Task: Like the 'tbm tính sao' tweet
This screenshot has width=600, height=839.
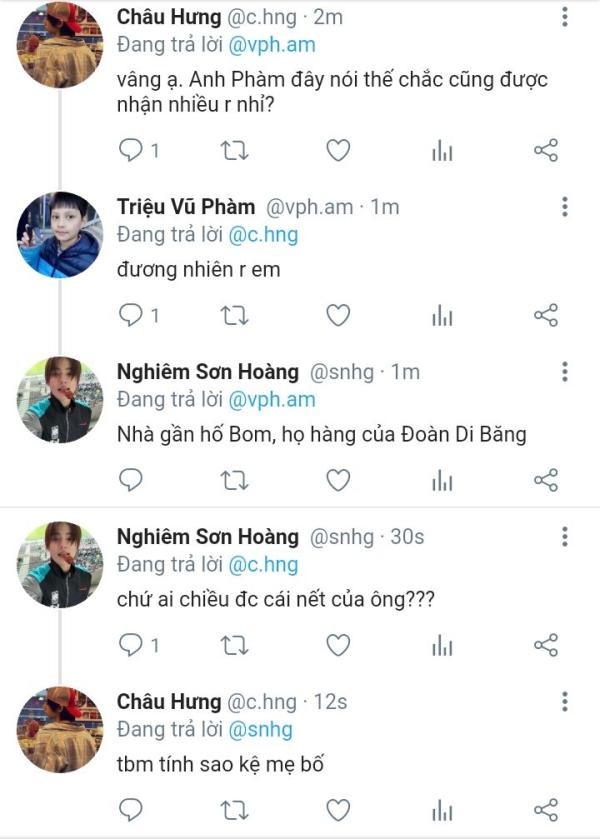Action: tap(339, 809)
